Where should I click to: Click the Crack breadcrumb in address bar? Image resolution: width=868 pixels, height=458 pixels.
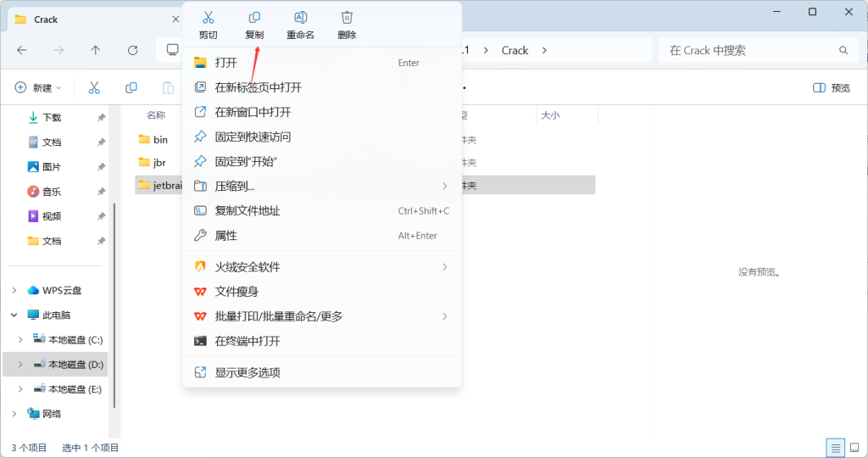[x=515, y=50]
